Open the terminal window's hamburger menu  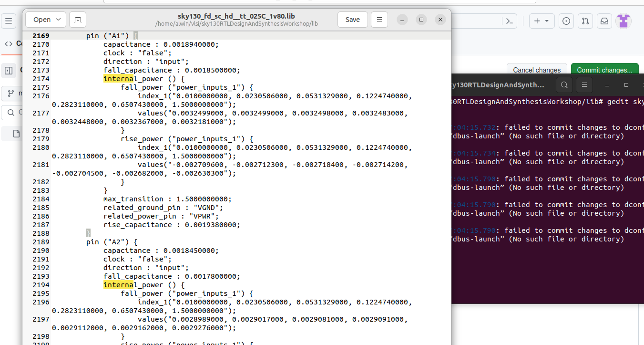(583, 84)
